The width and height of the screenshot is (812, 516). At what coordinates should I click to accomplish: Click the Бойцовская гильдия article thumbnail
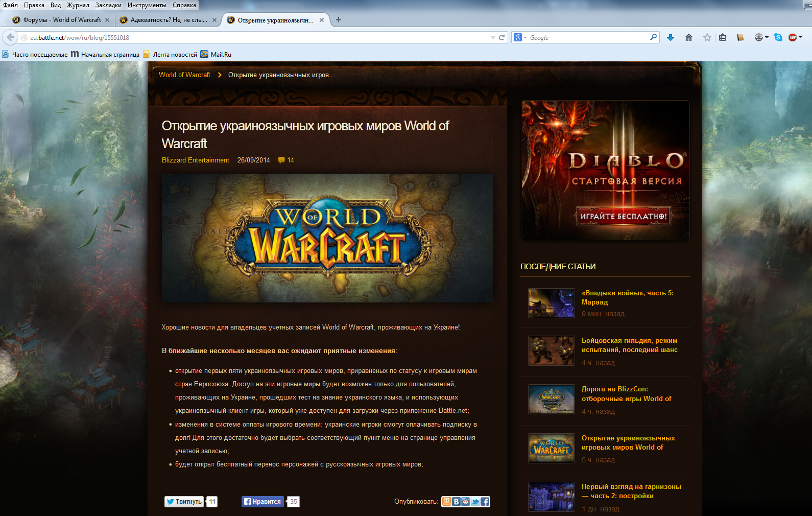pos(552,350)
